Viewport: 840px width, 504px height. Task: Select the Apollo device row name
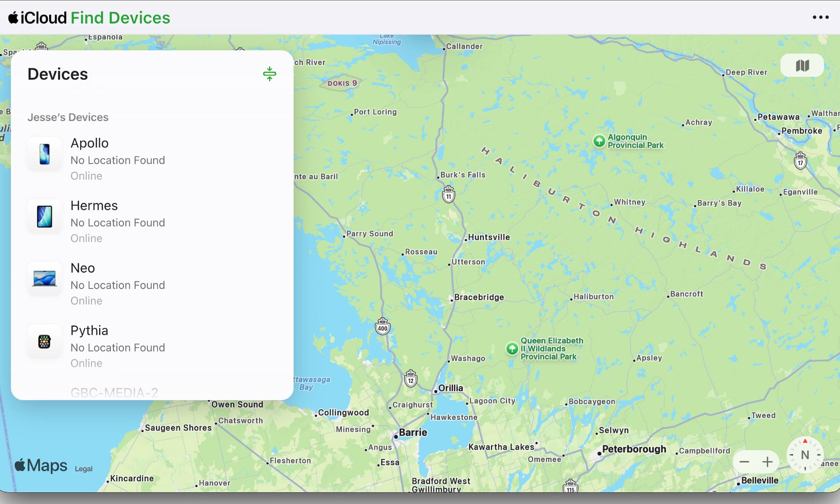click(x=89, y=143)
